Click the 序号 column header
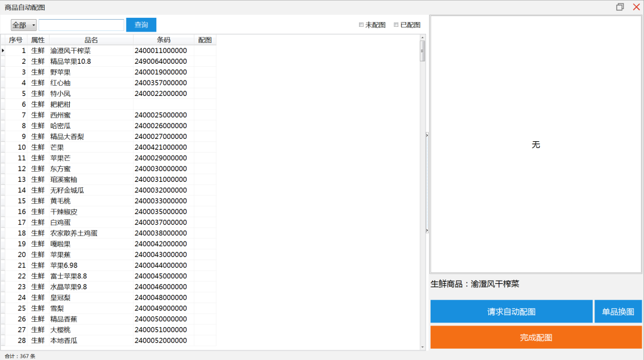 point(16,40)
